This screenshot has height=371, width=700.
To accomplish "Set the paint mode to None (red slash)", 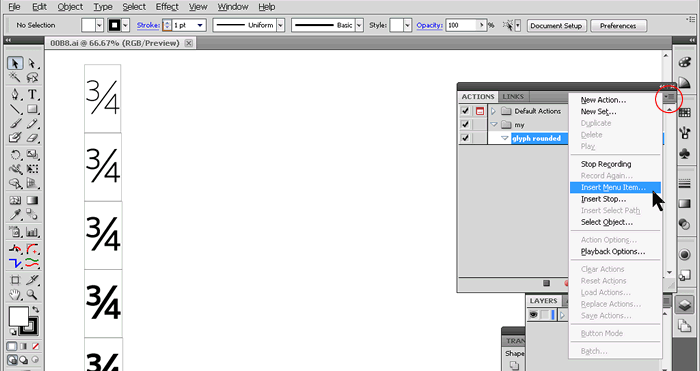I will click(x=35, y=347).
